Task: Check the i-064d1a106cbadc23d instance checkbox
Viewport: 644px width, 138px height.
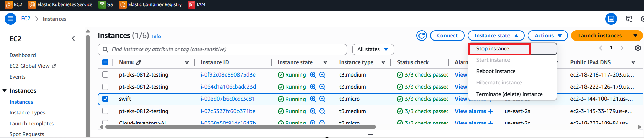Action: tap(105, 87)
